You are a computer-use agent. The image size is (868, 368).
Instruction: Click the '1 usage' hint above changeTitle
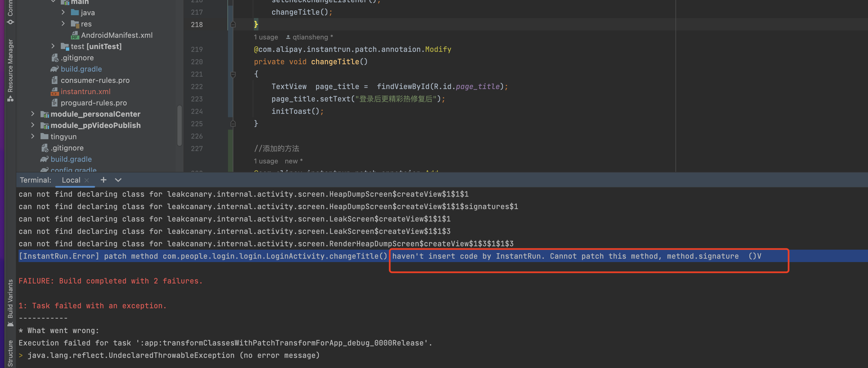tap(265, 37)
